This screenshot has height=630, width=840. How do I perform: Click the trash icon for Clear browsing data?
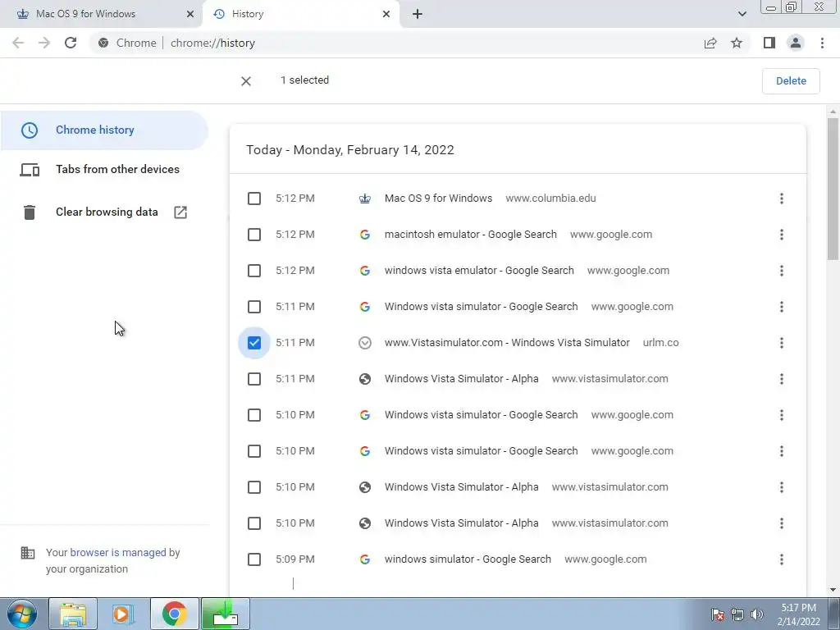tap(30, 212)
